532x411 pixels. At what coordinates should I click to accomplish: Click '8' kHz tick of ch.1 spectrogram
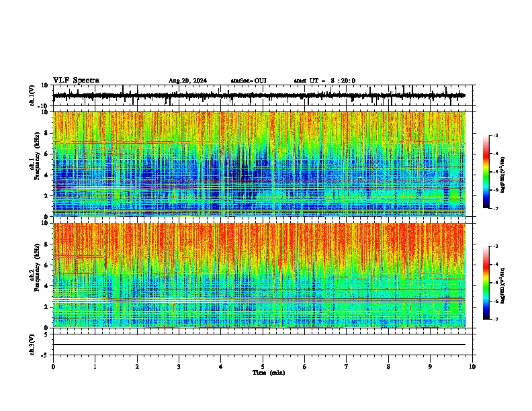[x=47, y=133]
